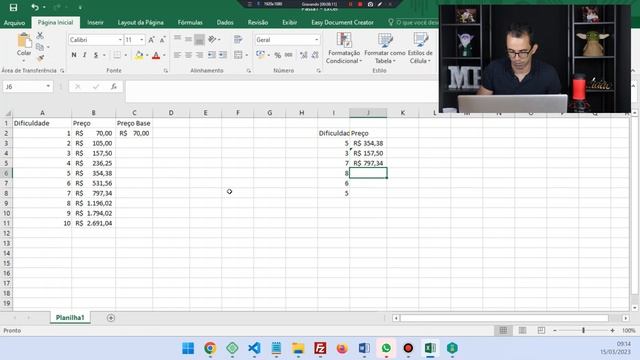Click the Colar paste icon
Screen dimensions: 640x360
[x=24, y=41]
